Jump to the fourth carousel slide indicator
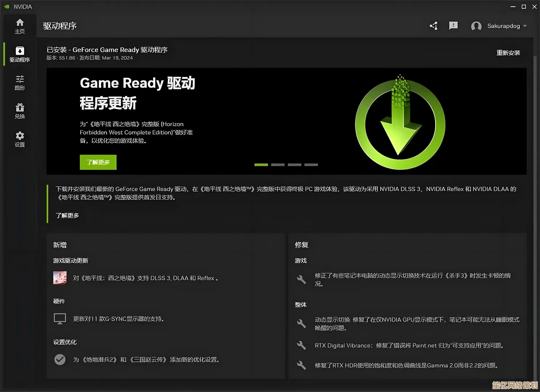Viewport: 540px width, 392px height. click(x=311, y=165)
